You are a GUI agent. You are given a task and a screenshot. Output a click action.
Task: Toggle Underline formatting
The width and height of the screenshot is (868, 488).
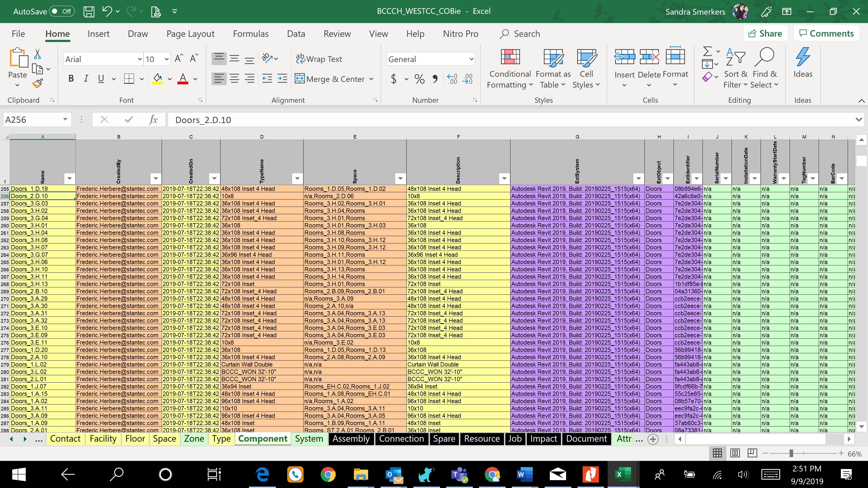(x=101, y=79)
